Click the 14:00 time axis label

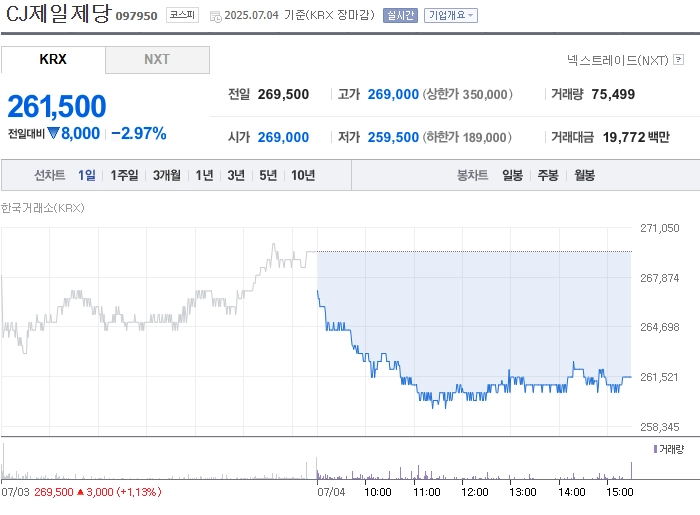(571, 492)
